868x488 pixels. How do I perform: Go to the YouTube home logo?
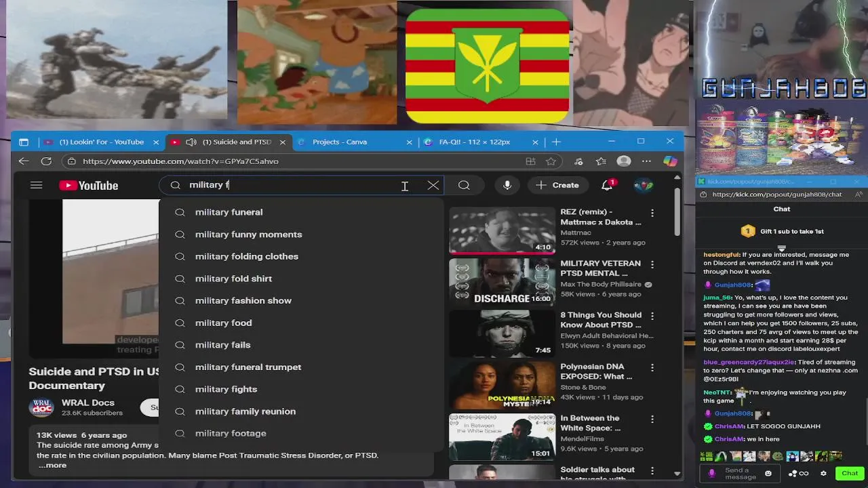(x=88, y=186)
